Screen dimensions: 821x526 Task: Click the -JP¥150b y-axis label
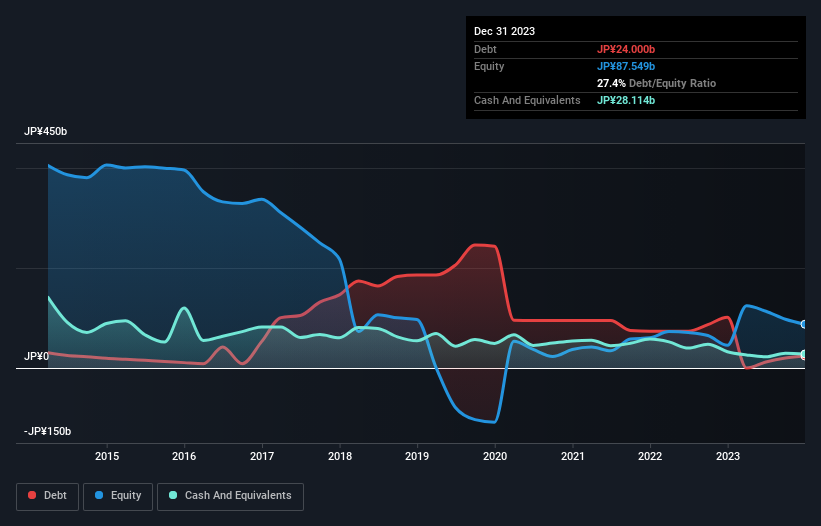(48, 431)
